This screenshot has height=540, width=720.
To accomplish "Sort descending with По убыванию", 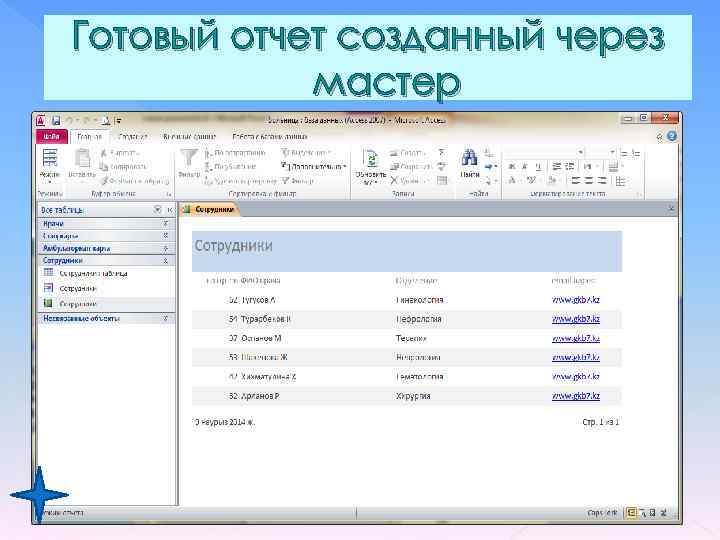I will (231, 166).
